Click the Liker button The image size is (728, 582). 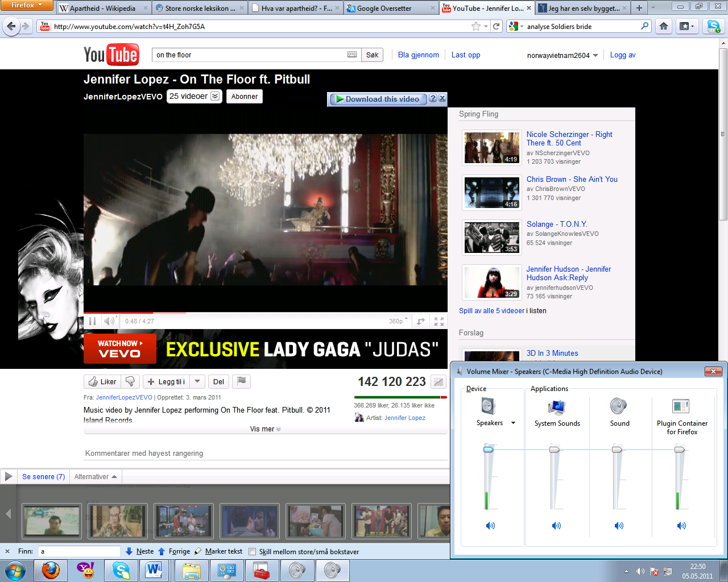click(x=102, y=381)
